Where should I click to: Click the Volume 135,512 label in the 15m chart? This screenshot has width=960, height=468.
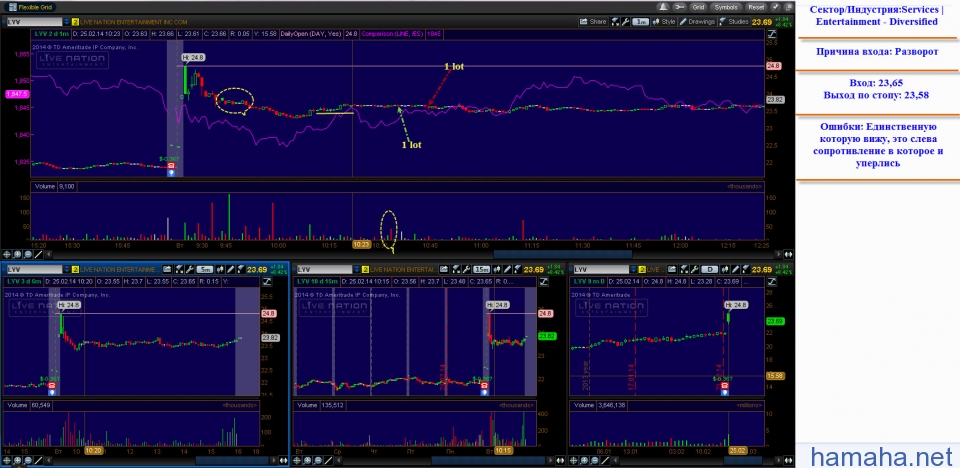point(320,405)
